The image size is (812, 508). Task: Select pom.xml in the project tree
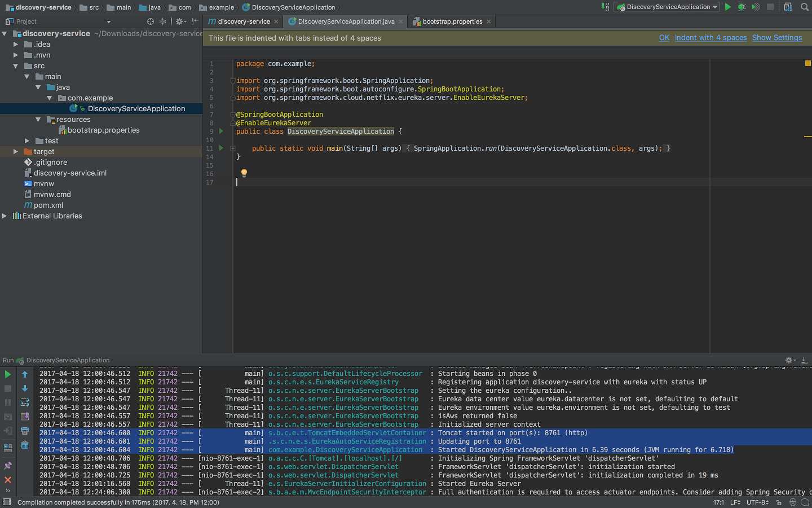click(x=48, y=205)
